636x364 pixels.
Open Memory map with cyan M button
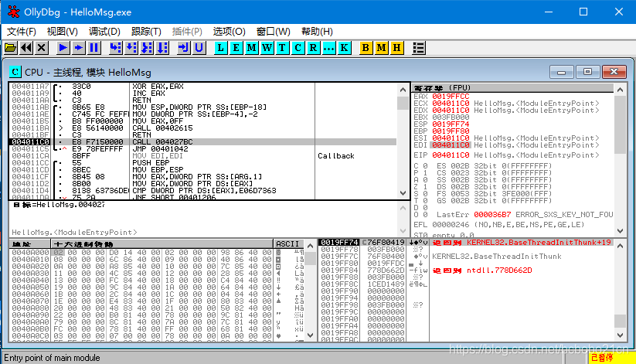tap(251, 48)
